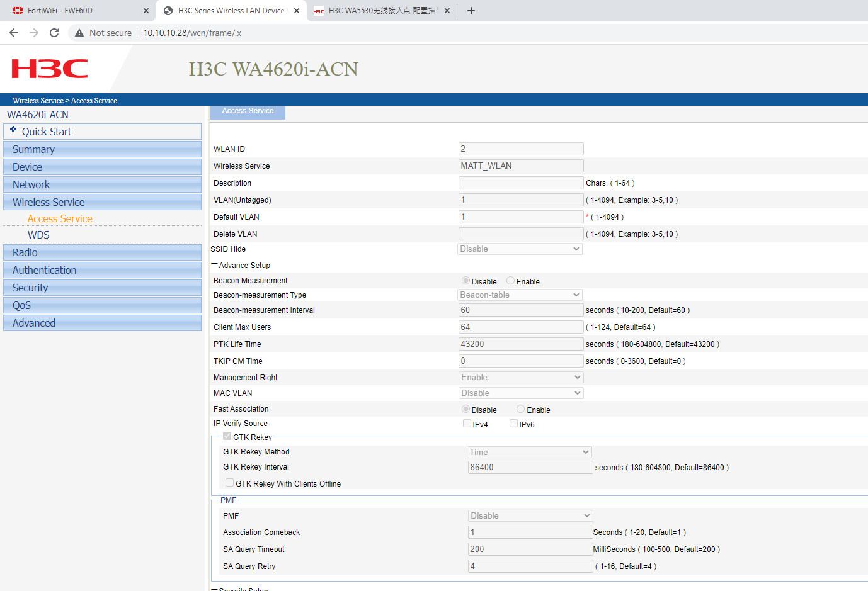Viewport: 868px width, 591px height.
Task: Open the SSID Hide dropdown
Action: point(520,249)
